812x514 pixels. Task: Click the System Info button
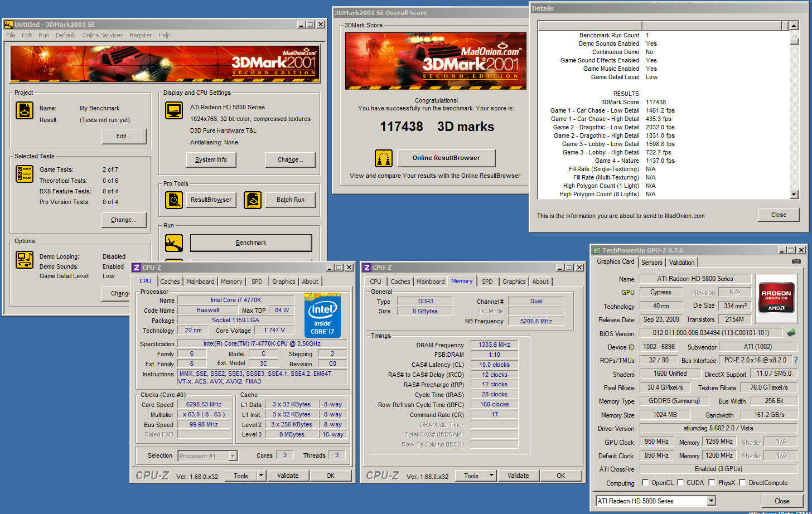point(211,159)
